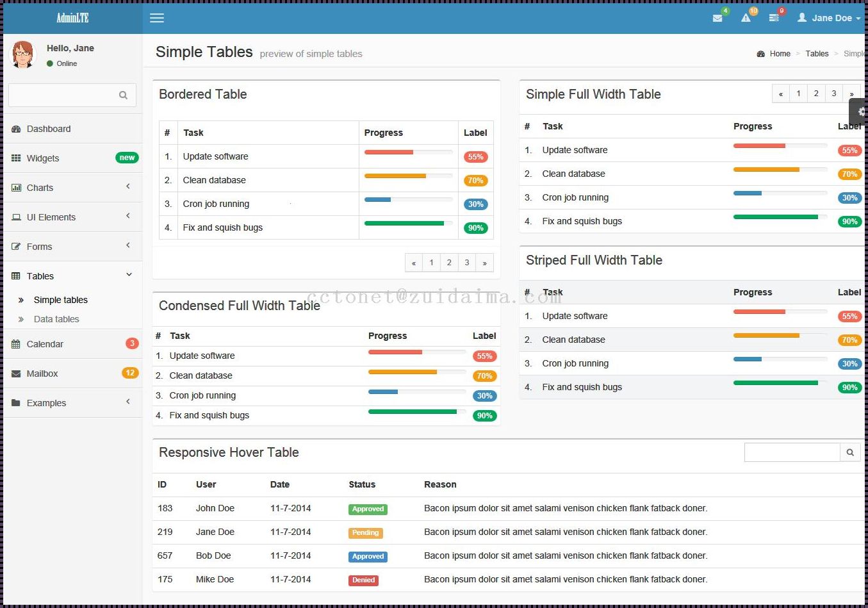Open the Calendar menu item
This screenshot has width=868, height=608.
[73, 344]
